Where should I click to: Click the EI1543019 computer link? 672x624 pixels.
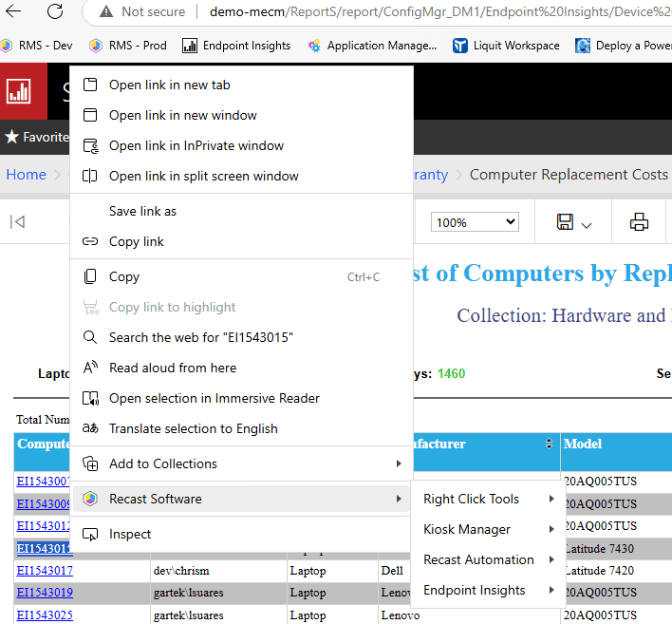(44, 593)
